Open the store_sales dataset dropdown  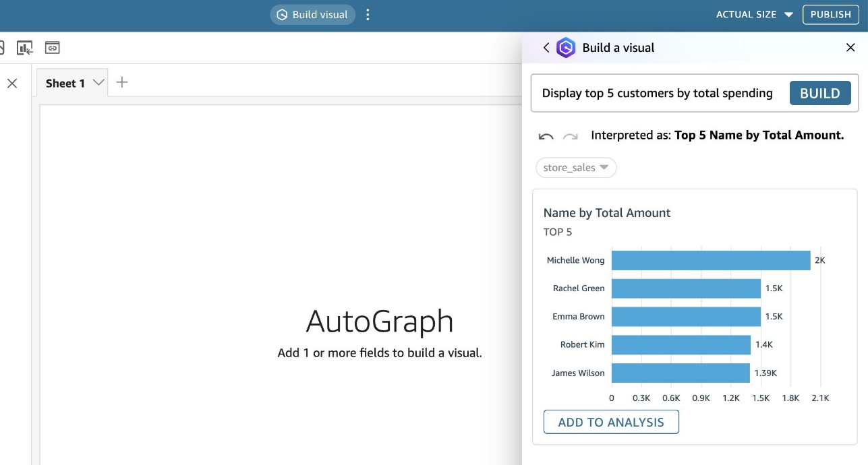click(576, 168)
